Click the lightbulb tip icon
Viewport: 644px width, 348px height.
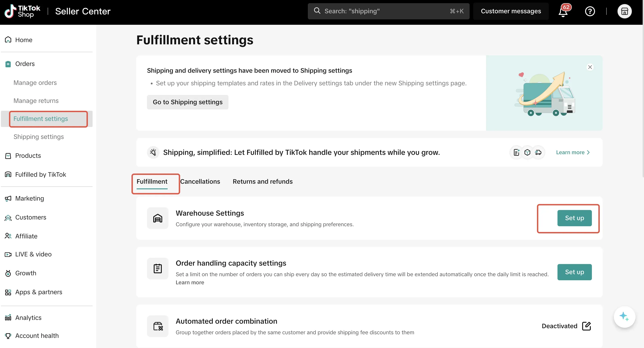click(153, 152)
